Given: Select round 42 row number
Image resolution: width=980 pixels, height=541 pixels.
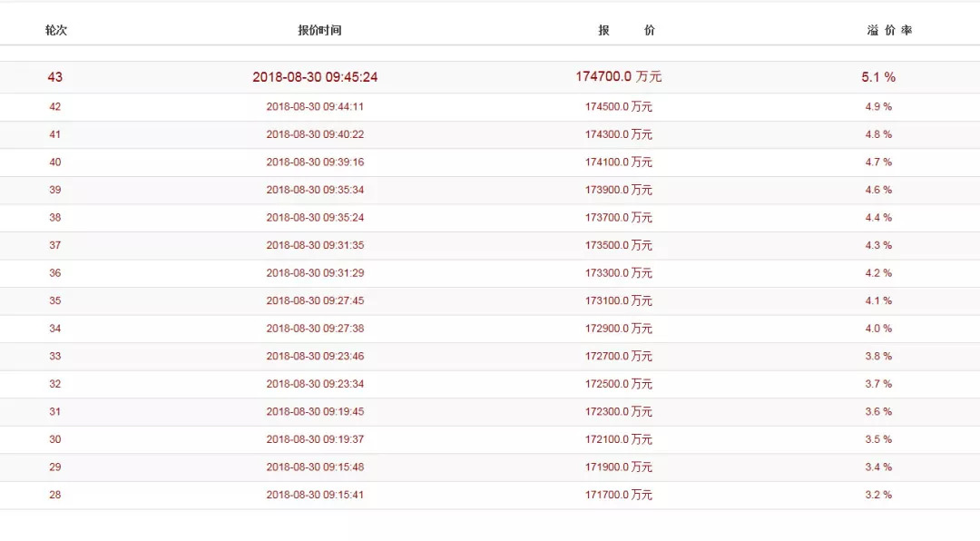Looking at the screenshot, I should click(x=55, y=106).
